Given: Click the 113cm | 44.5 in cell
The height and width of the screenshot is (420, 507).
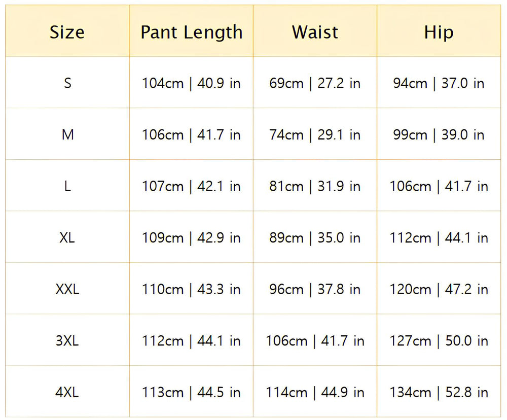Looking at the screenshot, I should coord(191,393).
